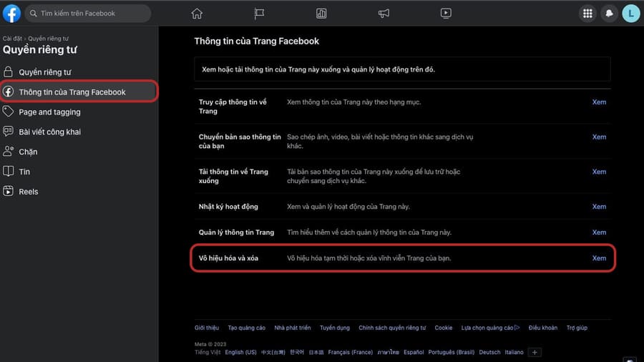Image resolution: width=644 pixels, height=362 pixels.
Task: Open the Nhà phát triển footer link
Action: (293, 328)
